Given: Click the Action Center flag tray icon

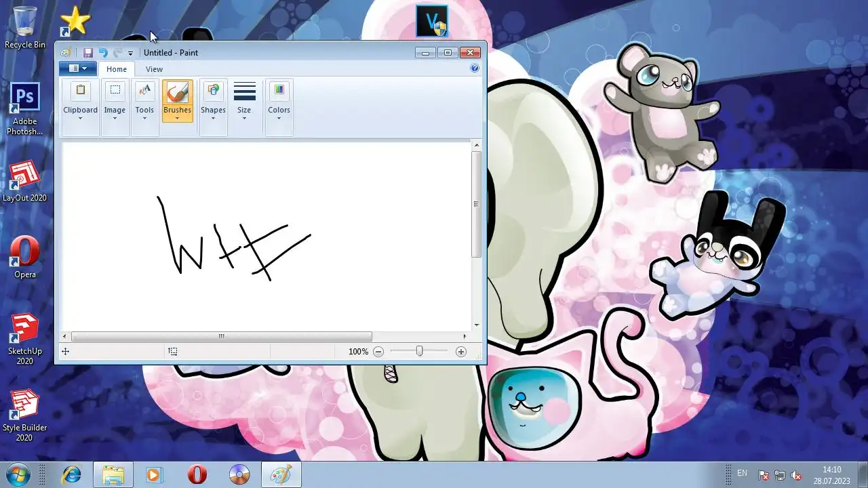Looking at the screenshot, I should coord(764,475).
